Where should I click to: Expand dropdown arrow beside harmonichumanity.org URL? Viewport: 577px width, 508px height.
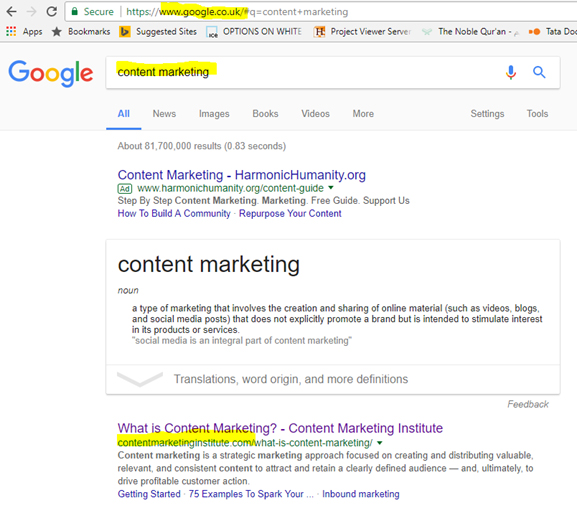331,188
